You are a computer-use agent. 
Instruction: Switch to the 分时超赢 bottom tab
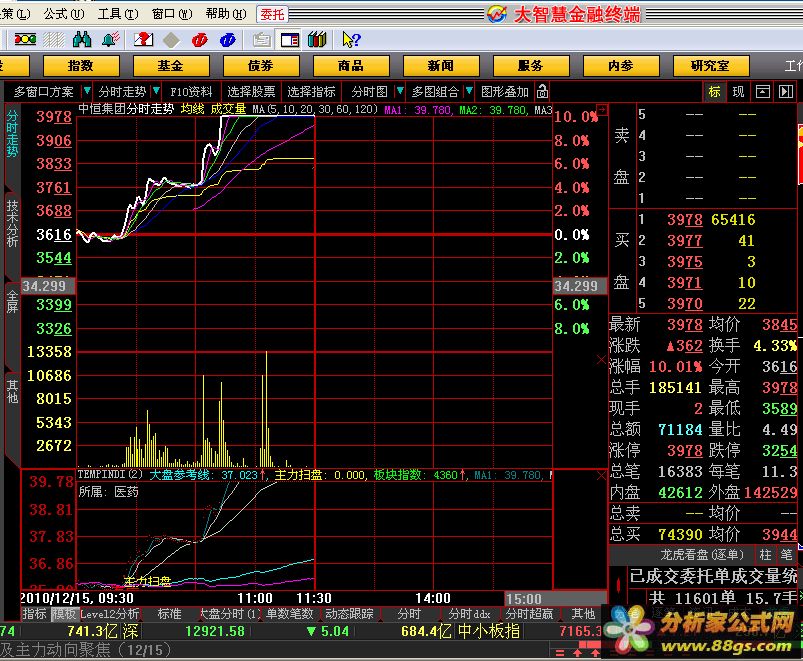coord(529,614)
